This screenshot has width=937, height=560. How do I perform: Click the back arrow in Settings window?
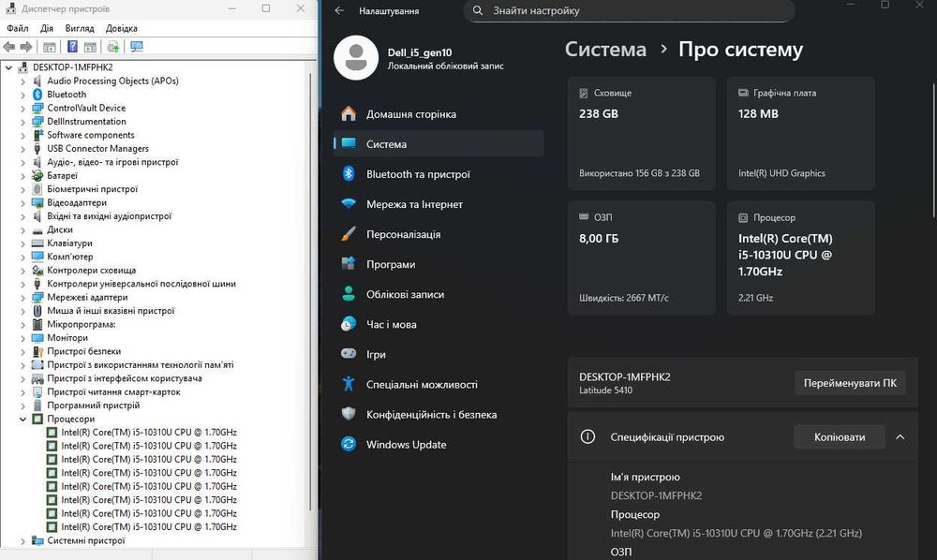click(339, 10)
